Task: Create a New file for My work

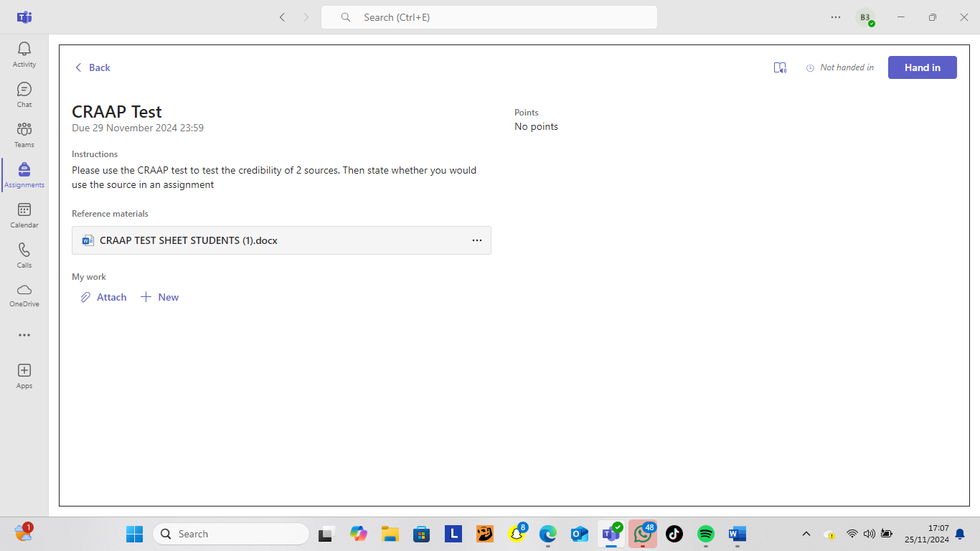Action: coord(160,297)
